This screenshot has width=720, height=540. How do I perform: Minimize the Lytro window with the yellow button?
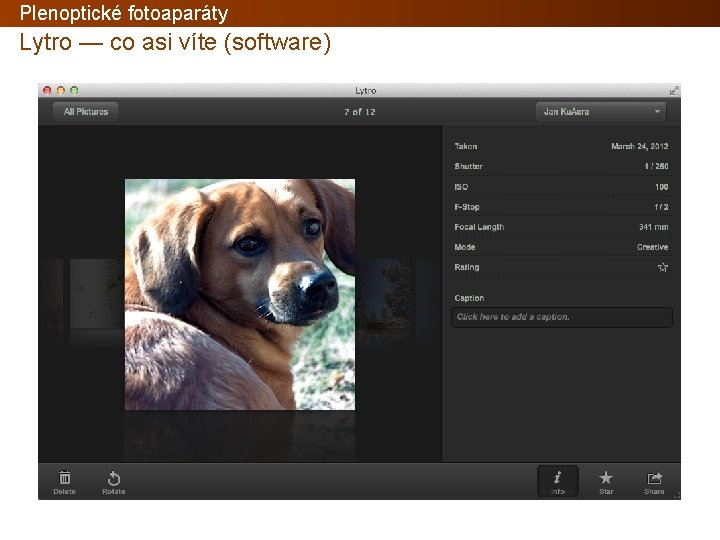point(61,90)
